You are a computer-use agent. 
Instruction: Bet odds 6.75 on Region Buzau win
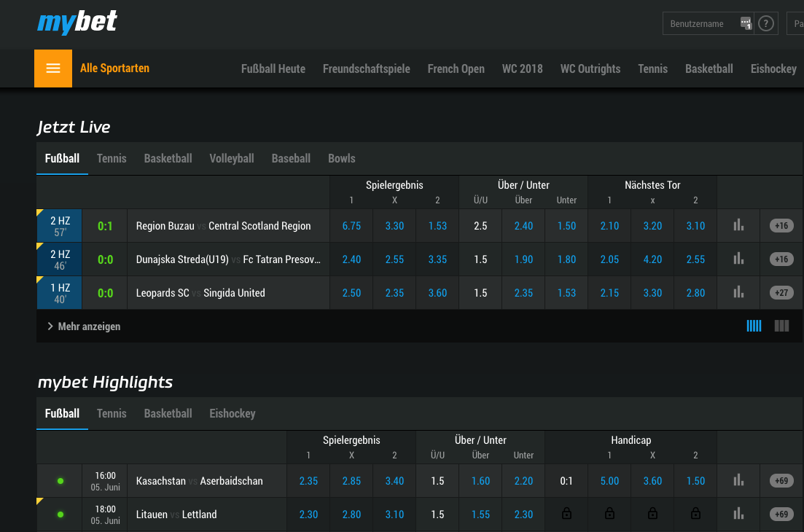[x=352, y=225]
